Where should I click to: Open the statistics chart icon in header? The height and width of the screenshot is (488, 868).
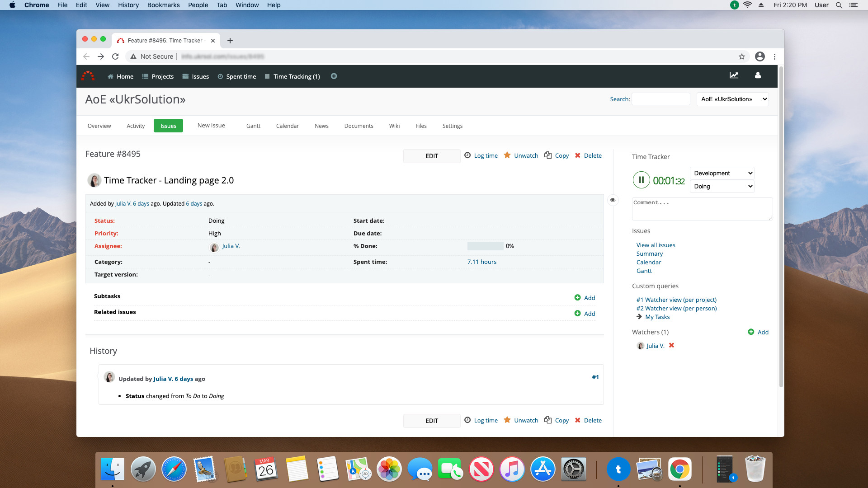tap(734, 75)
